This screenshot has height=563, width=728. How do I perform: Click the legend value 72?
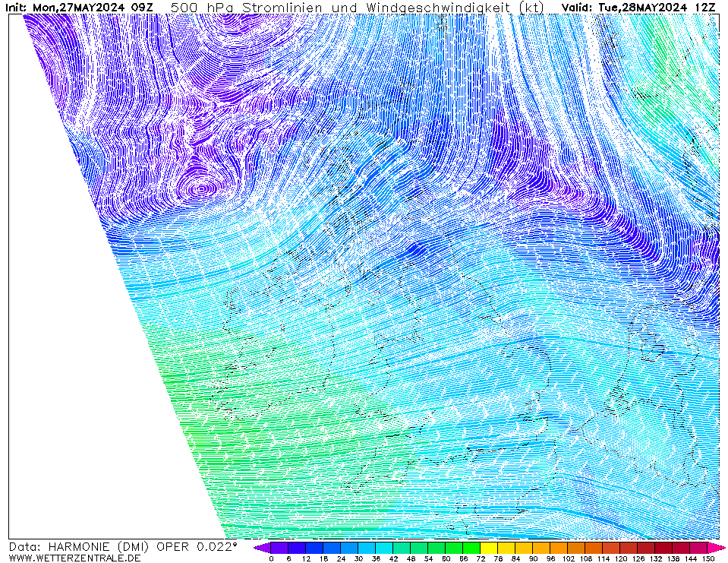[x=481, y=558]
